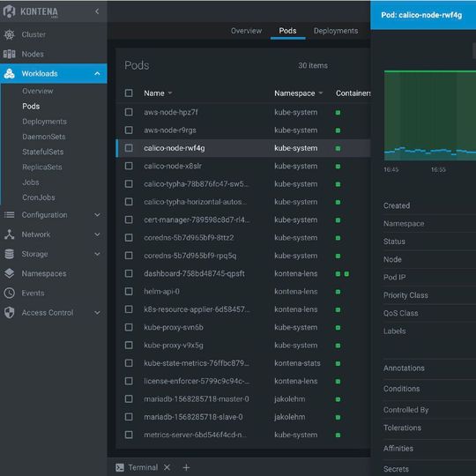The height and width of the screenshot is (476, 476).
Task: Click first container status of dashboard pod
Action: point(338,274)
